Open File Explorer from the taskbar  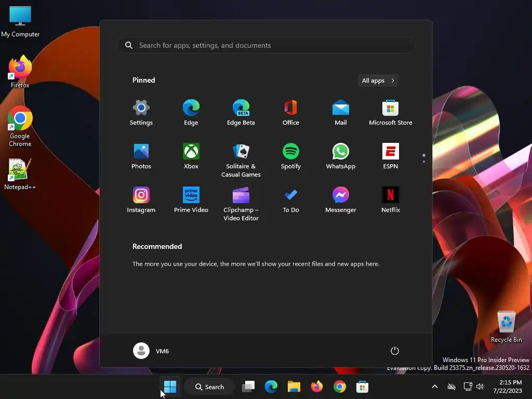point(294,387)
